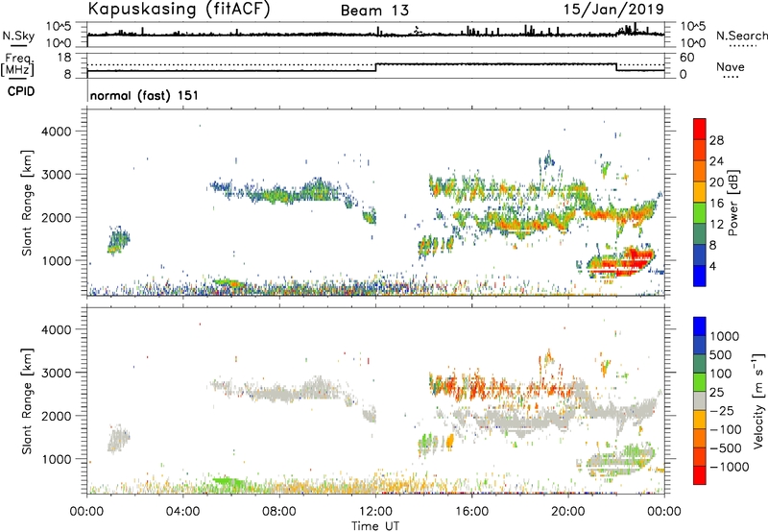Click the gray band of the velocity colorbar
768x532 pixels.
[700, 400]
